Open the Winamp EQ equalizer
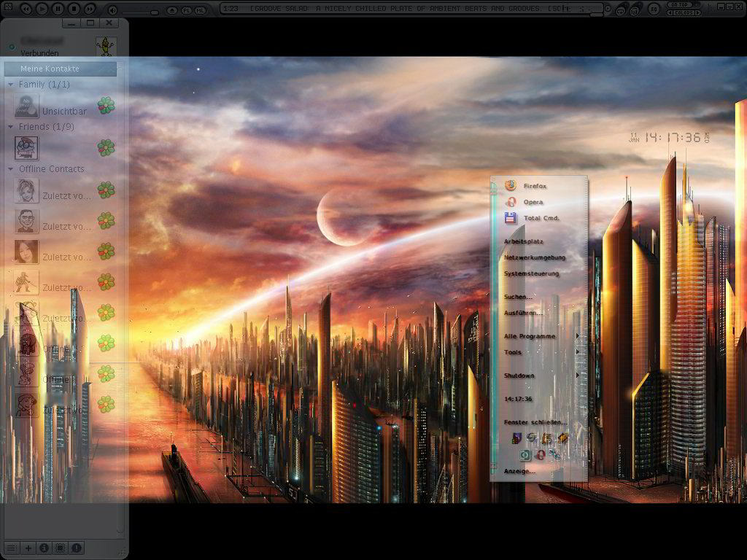The image size is (747, 560). pos(654,9)
